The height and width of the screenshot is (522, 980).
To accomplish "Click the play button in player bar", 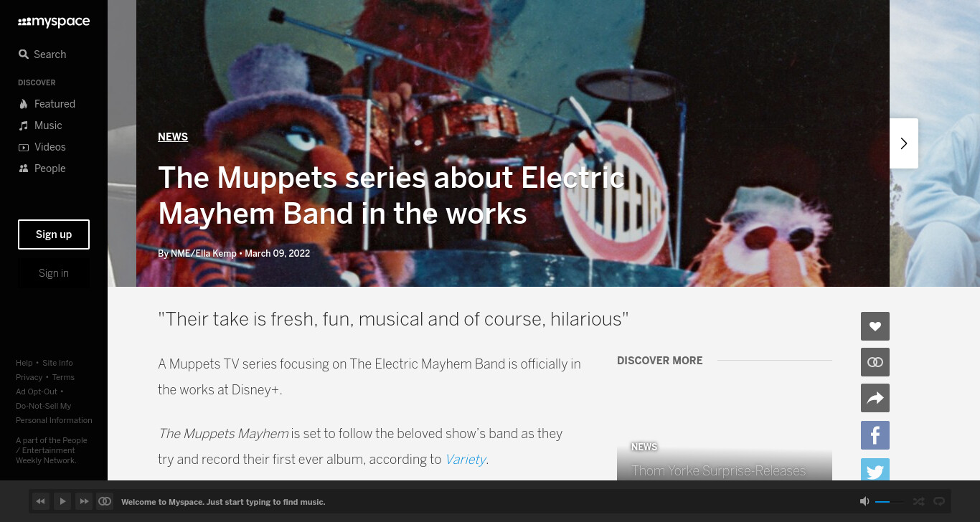I will tap(62, 501).
